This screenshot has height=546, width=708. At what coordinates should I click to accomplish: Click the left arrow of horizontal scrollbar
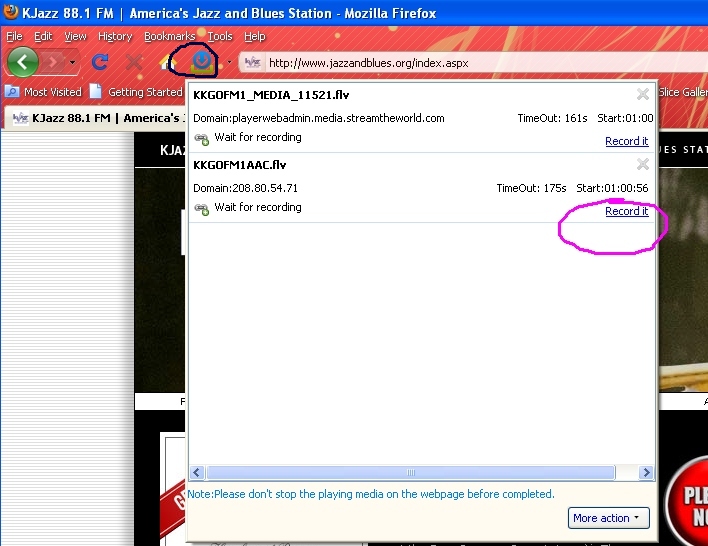(x=196, y=472)
